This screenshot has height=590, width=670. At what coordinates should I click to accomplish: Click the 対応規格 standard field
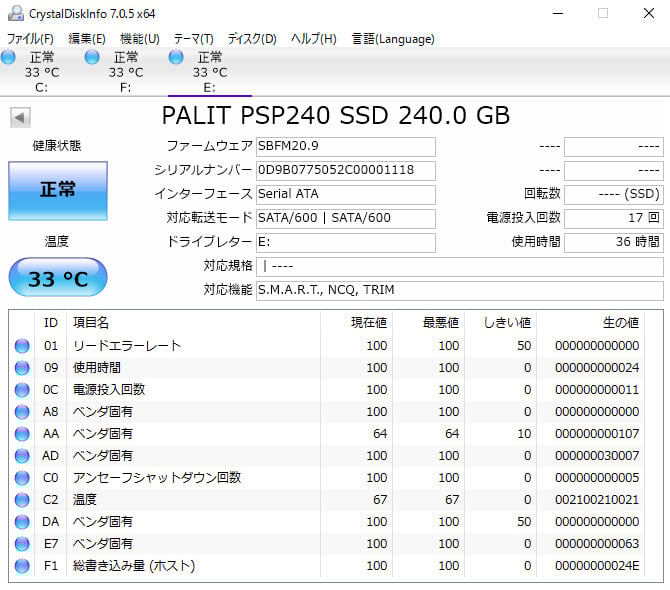(460, 267)
